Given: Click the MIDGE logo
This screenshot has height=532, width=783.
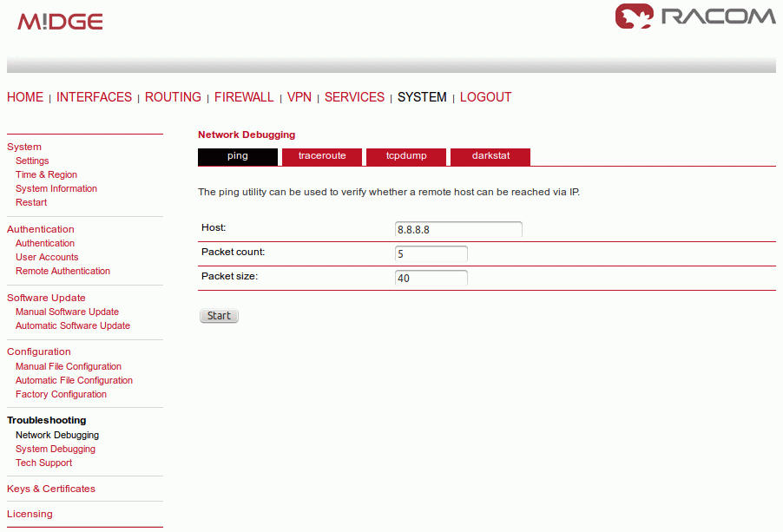Looking at the screenshot, I should tap(60, 22).
